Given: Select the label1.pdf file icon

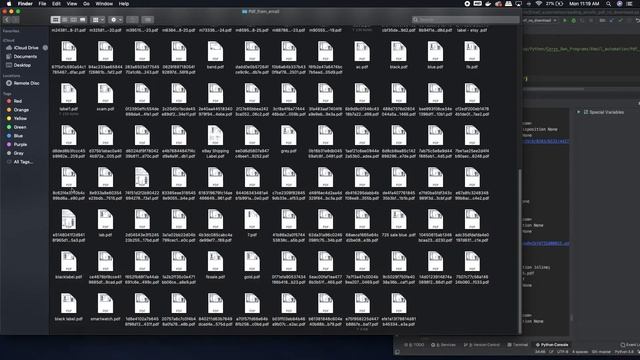Looking at the screenshot, I should pos(69,93).
